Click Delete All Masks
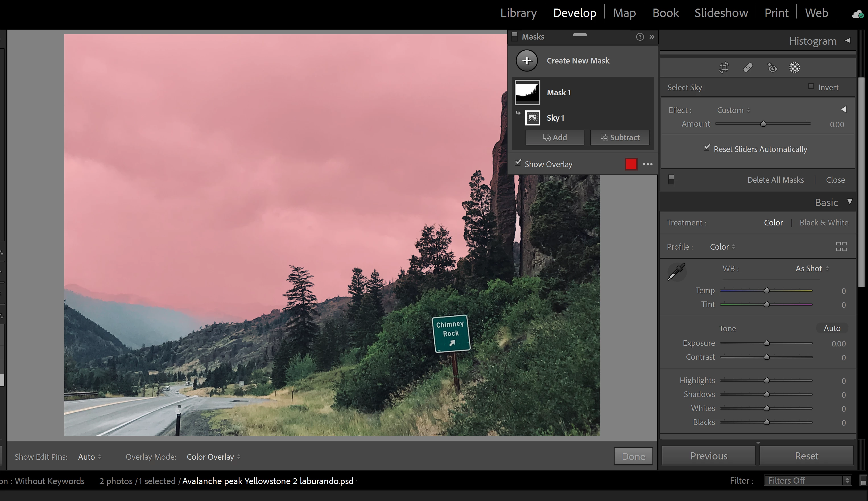 775,180
